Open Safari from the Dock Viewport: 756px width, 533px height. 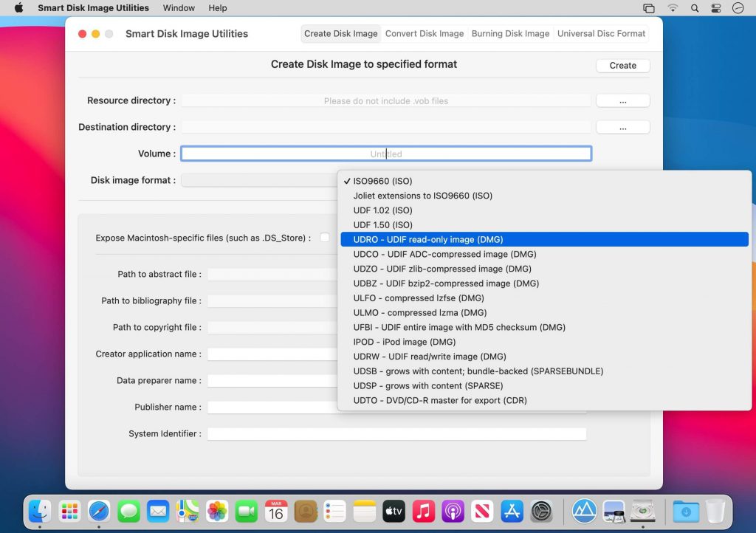[x=99, y=510]
